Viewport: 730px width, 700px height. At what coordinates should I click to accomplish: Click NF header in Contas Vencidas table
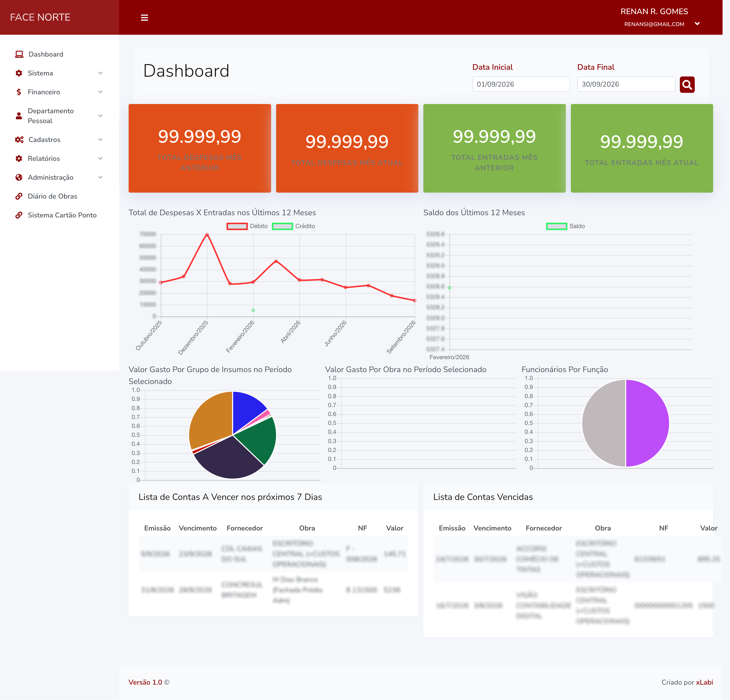pyautogui.click(x=663, y=528)
